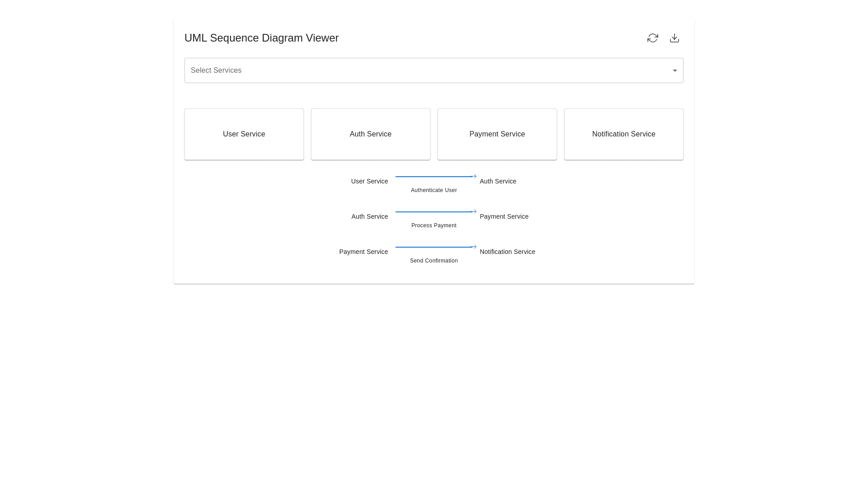
Task: Click the Authenticate User label
Action: pos(434,190)
